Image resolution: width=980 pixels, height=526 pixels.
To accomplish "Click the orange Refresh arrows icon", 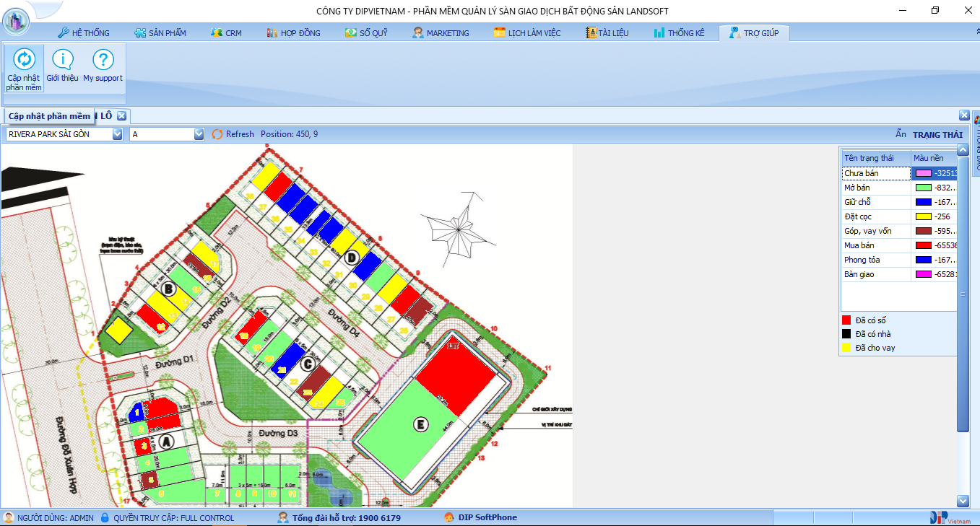I will [x=217, y=134].
